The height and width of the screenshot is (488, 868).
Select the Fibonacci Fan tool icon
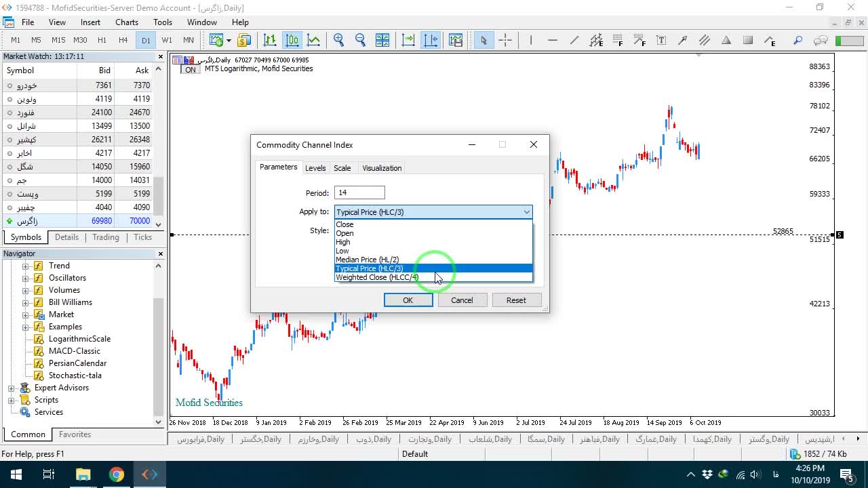639,40
